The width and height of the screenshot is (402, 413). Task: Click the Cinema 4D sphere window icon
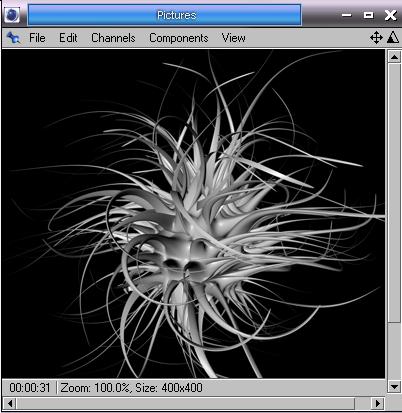tap(12, 15)
